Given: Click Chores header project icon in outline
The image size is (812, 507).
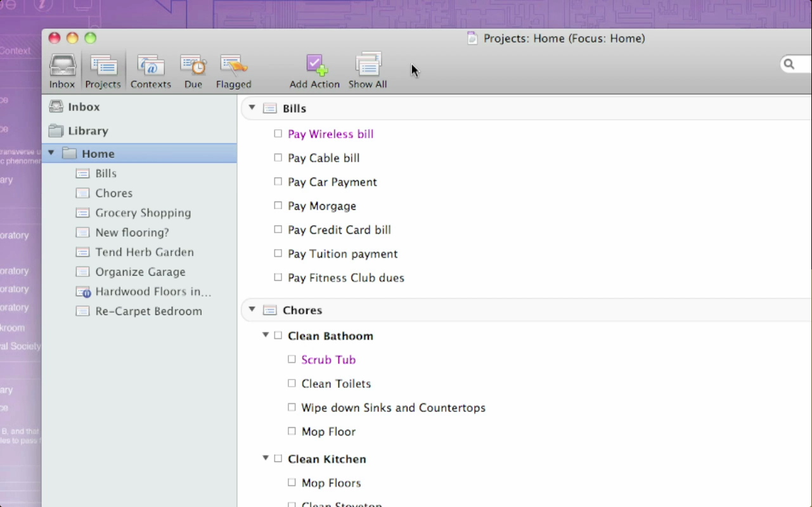Looking at the screenshot, I should pyautogui.click(x=270, y=311).
